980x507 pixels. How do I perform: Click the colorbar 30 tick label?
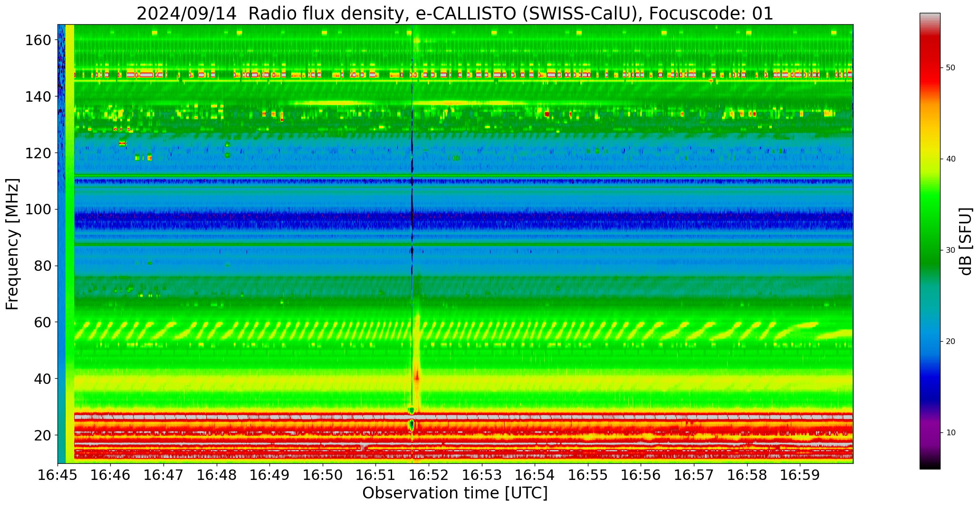click(x=951, y=250)
